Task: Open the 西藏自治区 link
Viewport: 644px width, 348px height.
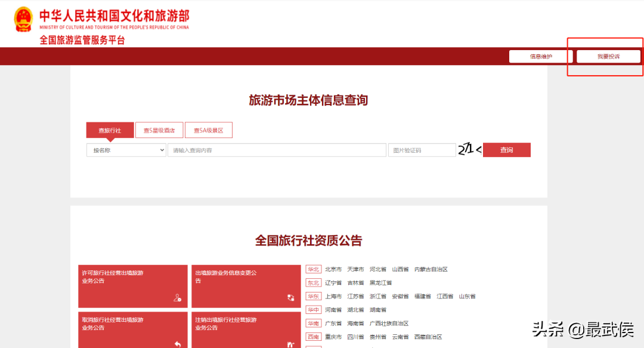Action: 428,337
